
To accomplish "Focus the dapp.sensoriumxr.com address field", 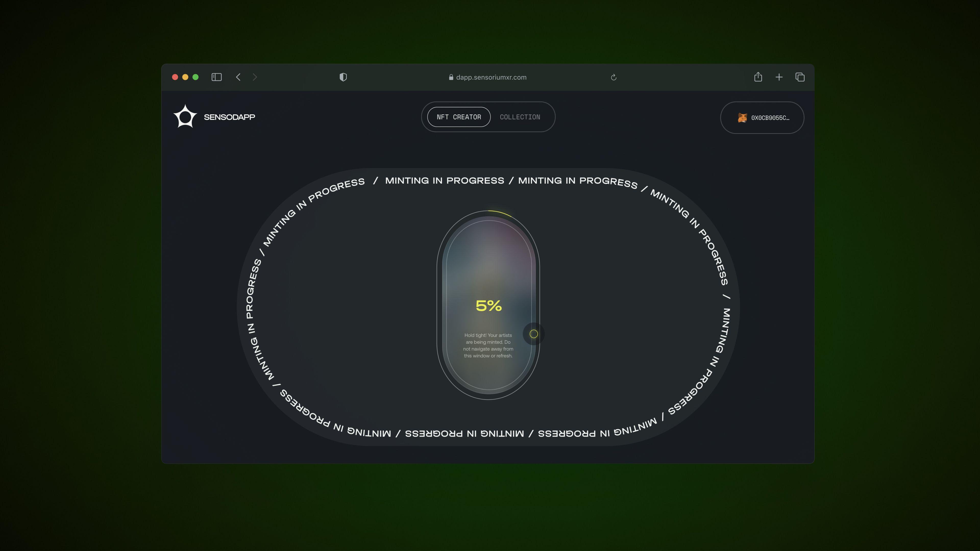I will (491, 77).
